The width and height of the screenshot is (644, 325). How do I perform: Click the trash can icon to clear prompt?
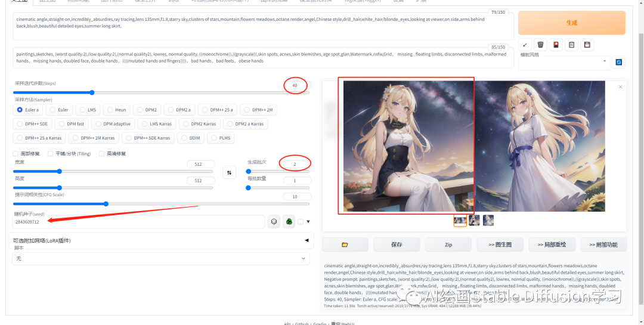click(x=540, y=45)
